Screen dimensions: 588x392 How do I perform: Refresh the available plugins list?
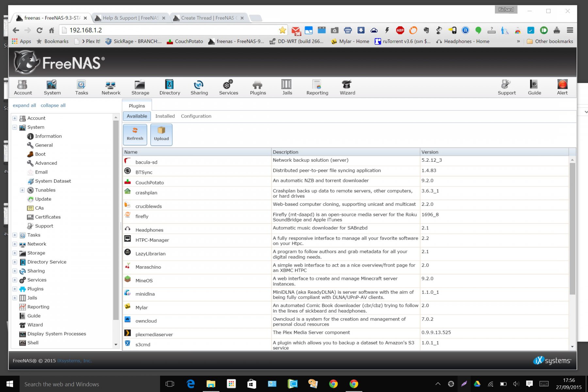point(135,134)
